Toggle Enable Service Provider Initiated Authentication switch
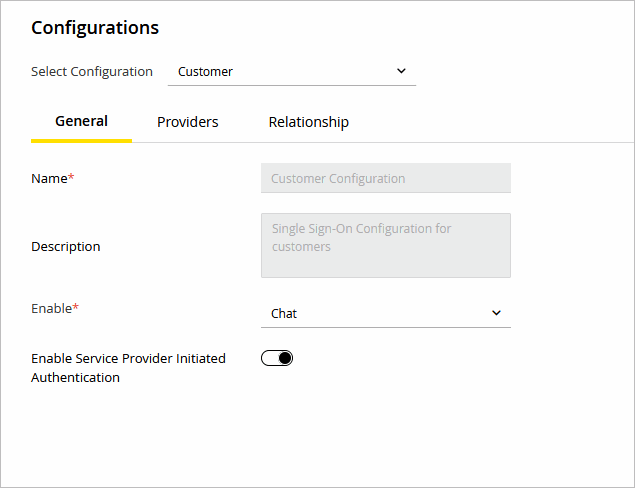This screenshot has width=635, height=488. (277, 358)
